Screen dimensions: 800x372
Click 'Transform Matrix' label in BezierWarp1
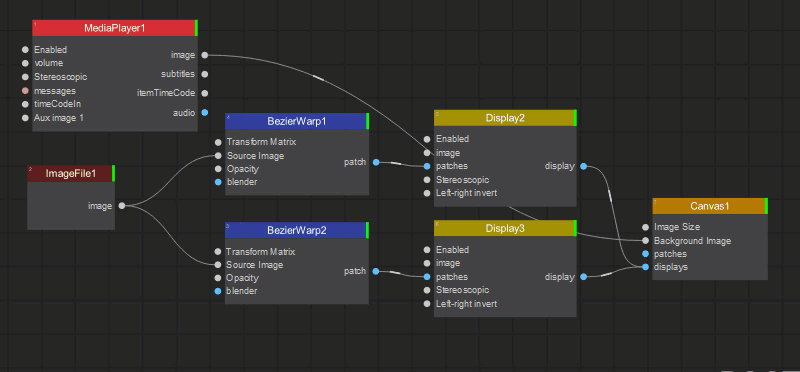tap(261, 142)
